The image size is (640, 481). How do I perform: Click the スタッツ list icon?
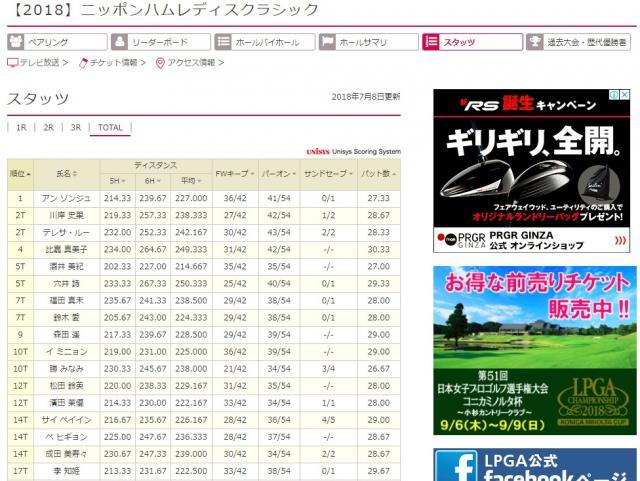tap(431, 42)
